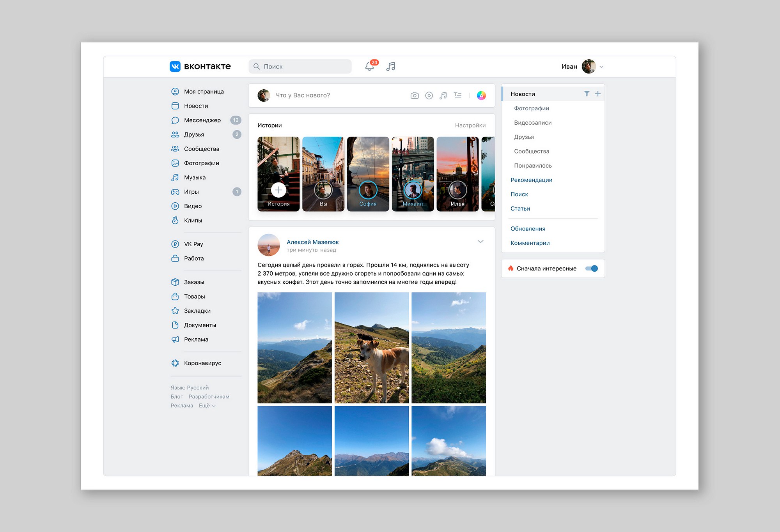Viewport: 780px width, 532px height.
Task: Attach video using the play circle icon
Action: tap(429, 95)
